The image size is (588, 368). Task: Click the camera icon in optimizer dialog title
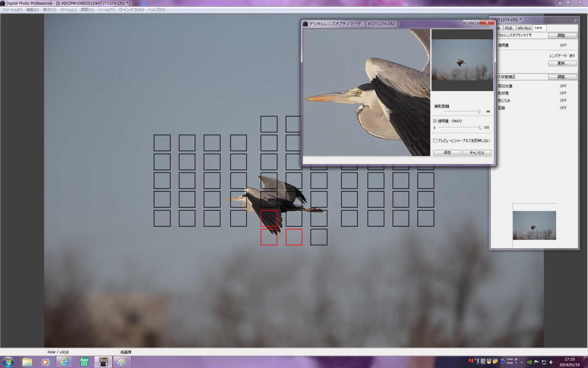coord(305,24)
